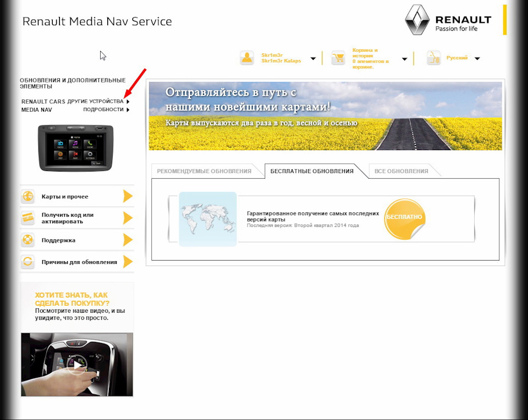Click ОБНОВЛЕНИЯ И ДОПОЛНИТЕЛЬНЫЕ ЭЛЕМЕНТЫ heading
The image size is (528, 420).
tap(73, 83)
